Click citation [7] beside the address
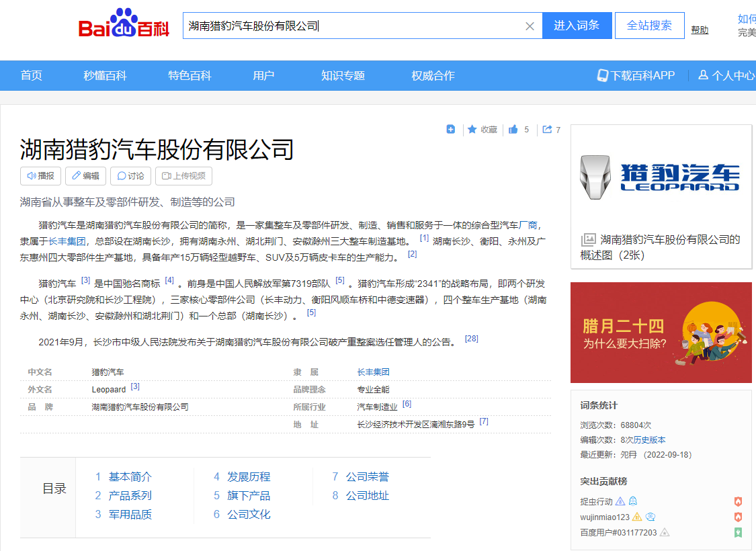 tap(484, 421)
